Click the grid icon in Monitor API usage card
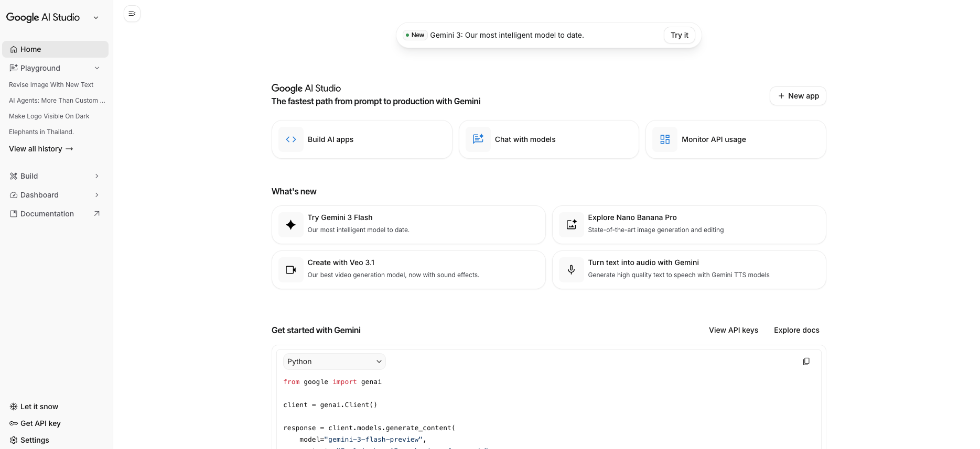 pyautogui.click(x=665, y=139)
